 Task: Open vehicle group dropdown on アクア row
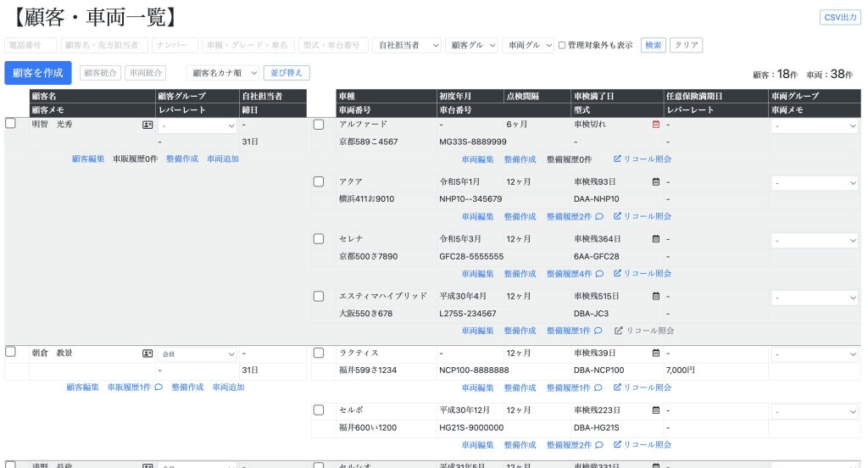(815, 183)
